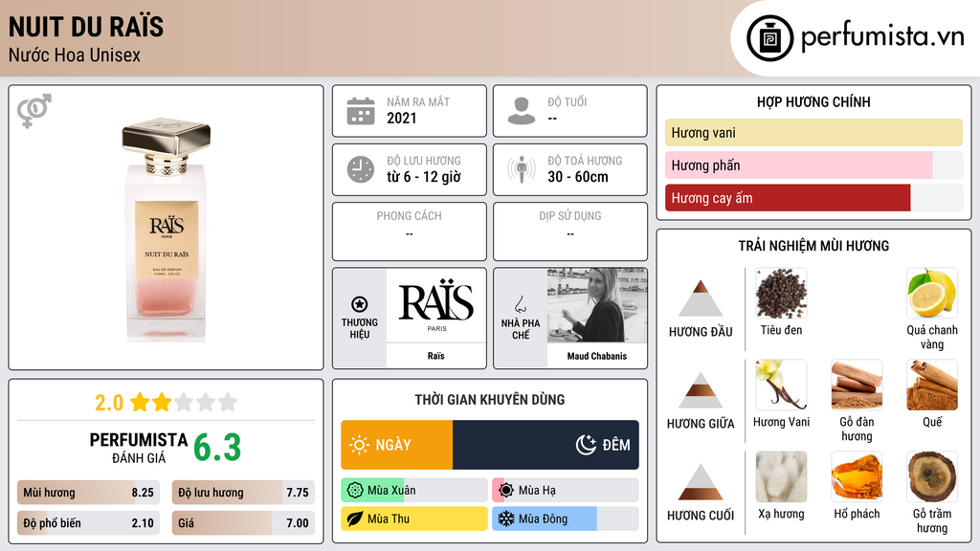The width and height of the screenshot is (980, 551).
Task: Click the sun icon in the Ngày bar
Action: coord(359,445)
